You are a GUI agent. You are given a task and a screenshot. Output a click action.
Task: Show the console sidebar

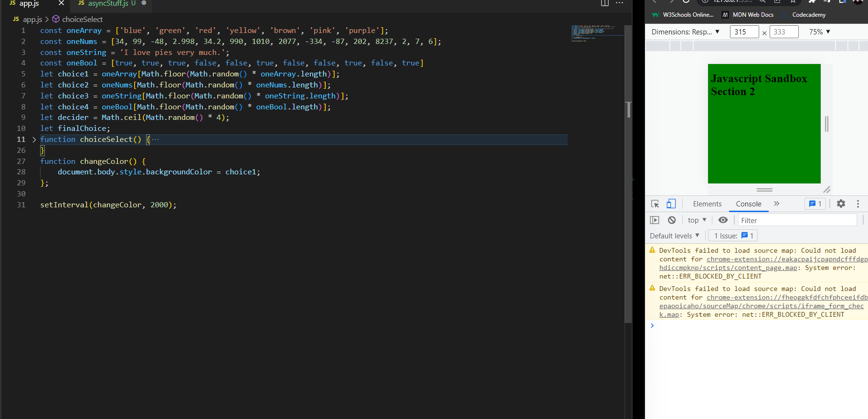655,220
